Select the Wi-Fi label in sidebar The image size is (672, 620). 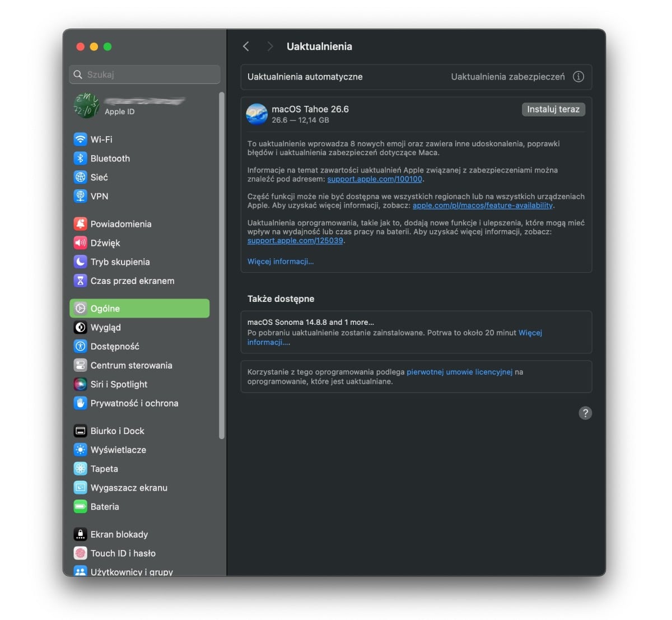coord(101,139)
